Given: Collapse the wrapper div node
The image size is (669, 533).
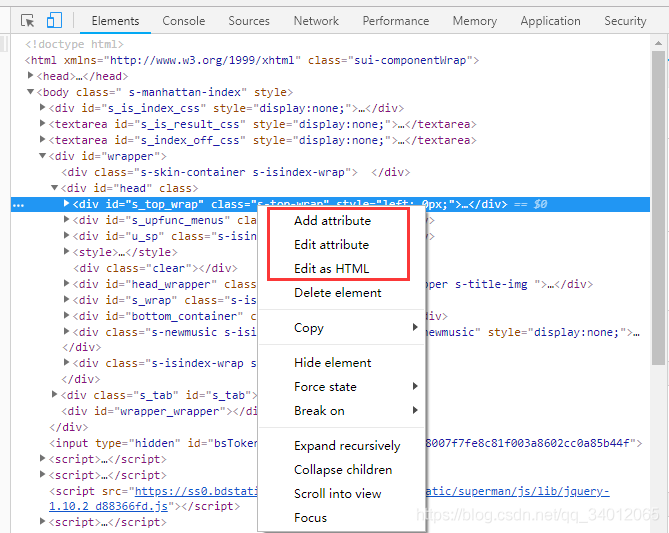Looking at the screenshot, I should click(x=42, y=156).
